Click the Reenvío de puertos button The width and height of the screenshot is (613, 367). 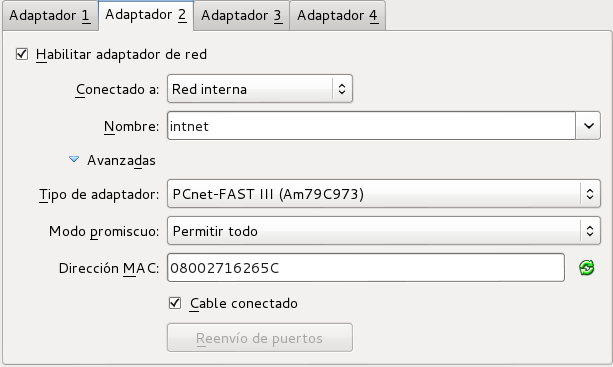tap(260, 338)
